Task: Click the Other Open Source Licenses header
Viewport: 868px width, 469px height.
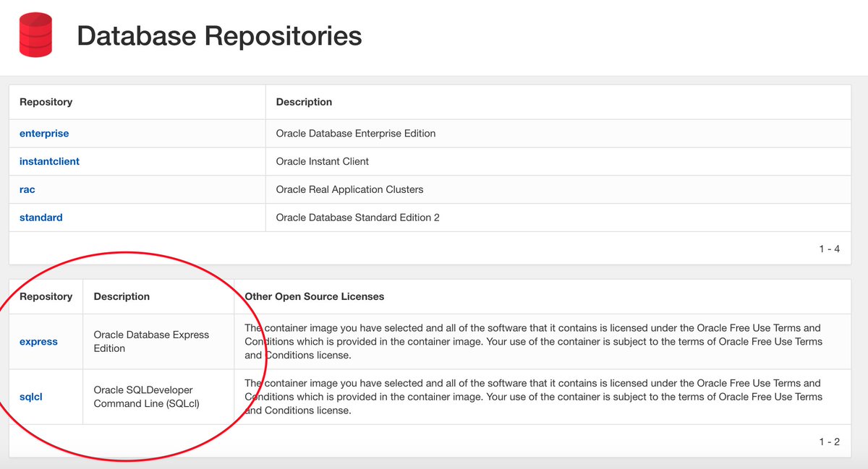Action: click(x=314, y=296)
